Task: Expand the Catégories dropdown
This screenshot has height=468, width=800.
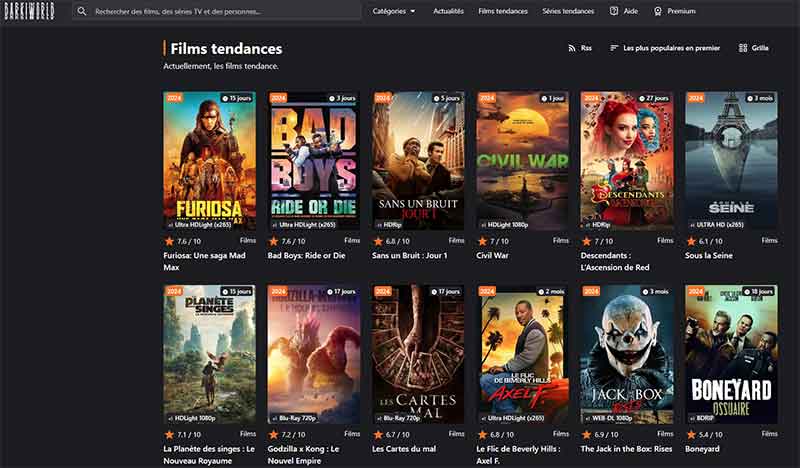Action: pos(394,11)
